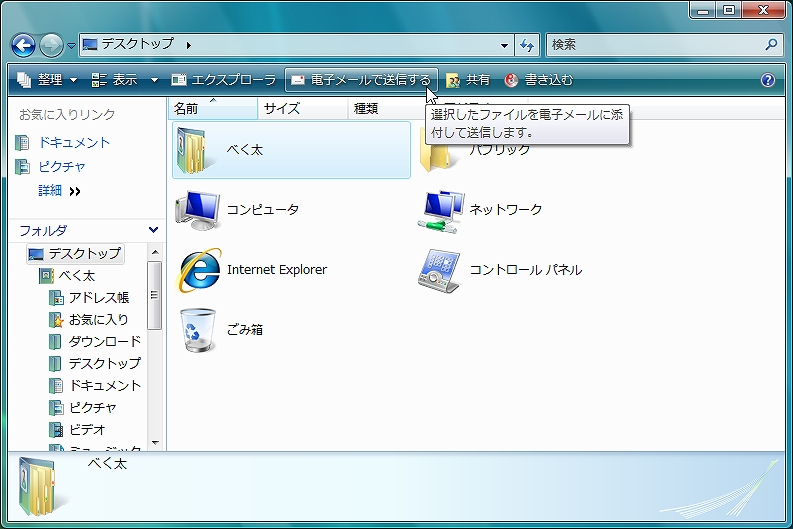This screenshot has height=529, width=793.
Task: Select the コンピュータ icon
Action: pyautogui.click(x=198, y=210)
